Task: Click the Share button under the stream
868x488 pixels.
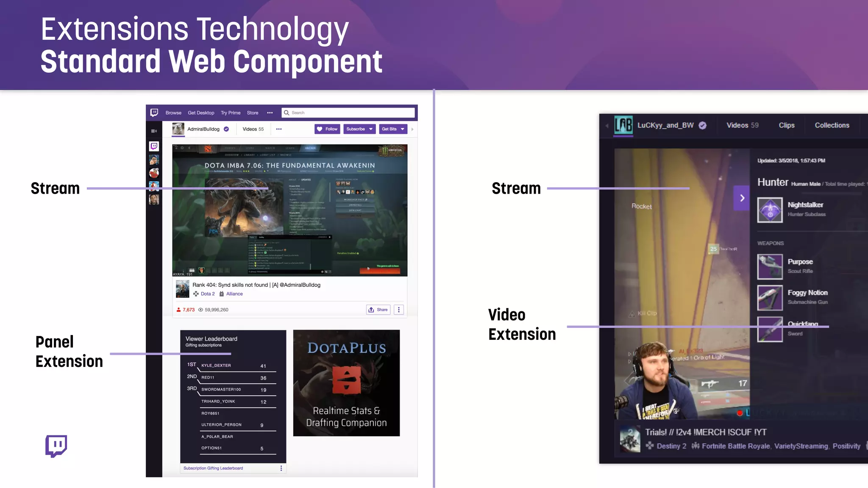Action: (x=378, y=310)
